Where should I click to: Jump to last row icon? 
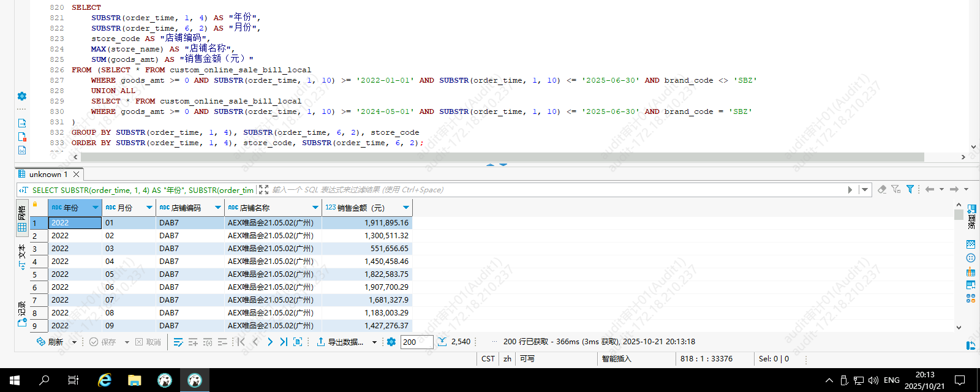point(284,342)
